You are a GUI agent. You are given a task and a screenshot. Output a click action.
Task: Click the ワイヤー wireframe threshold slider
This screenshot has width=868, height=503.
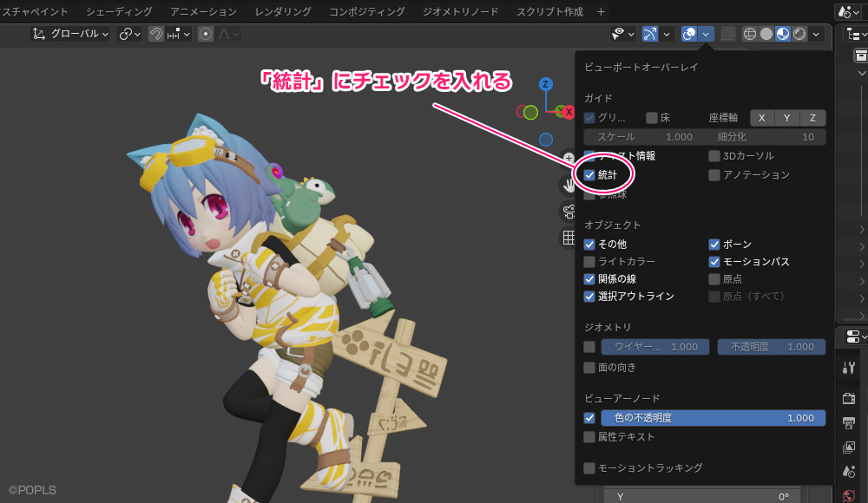pos(654,347)
